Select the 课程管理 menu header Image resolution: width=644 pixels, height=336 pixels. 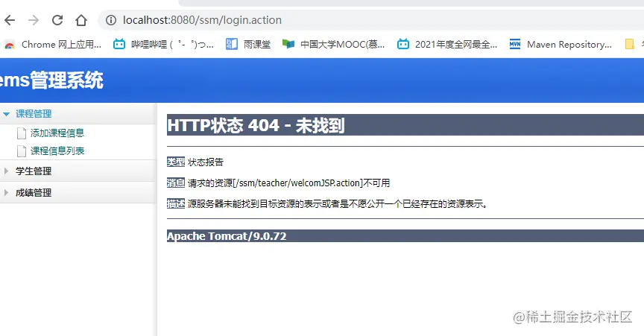pyautogui.click(x=78, y=114)
